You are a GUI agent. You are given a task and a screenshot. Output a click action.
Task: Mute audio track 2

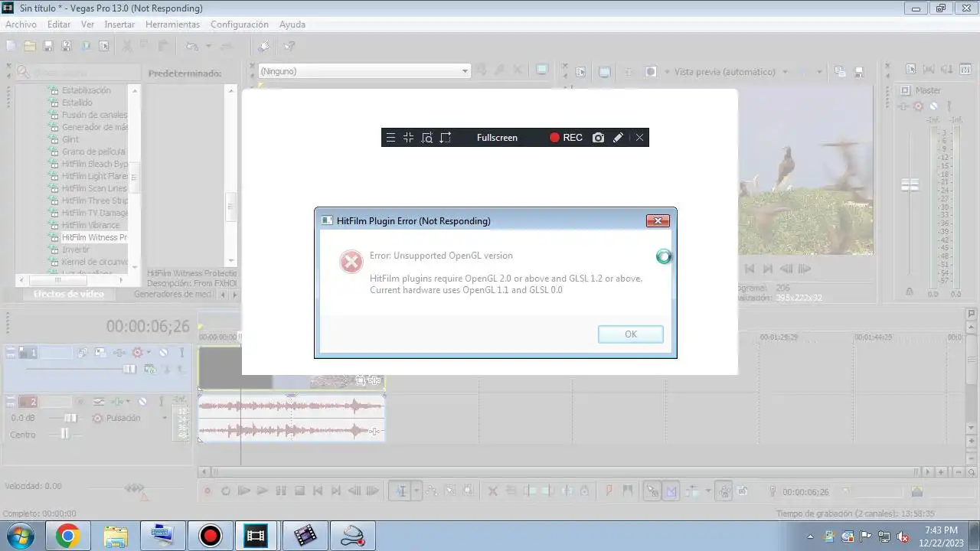click(142, 402)
